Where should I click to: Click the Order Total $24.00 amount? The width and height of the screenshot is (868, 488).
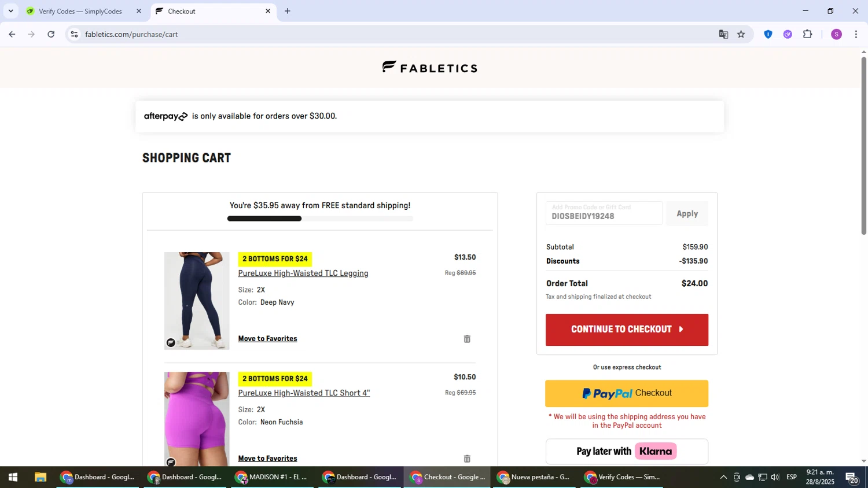[x=694, y=283]
